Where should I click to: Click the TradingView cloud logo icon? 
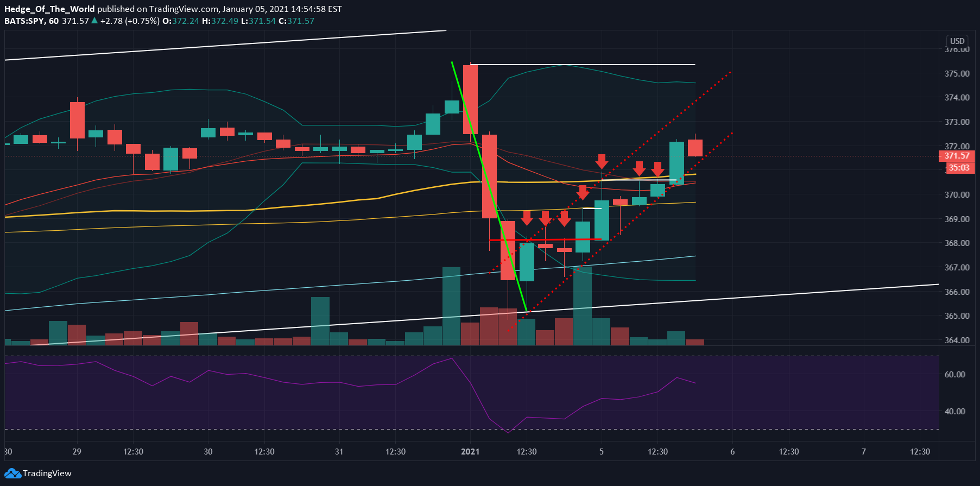pyautogui.click(x=12, y=473)
